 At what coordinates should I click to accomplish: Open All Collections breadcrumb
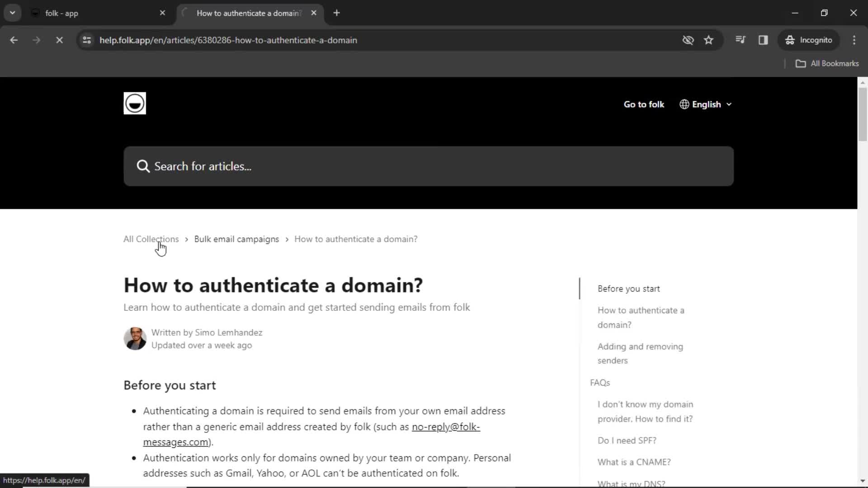tap(151, 239)
